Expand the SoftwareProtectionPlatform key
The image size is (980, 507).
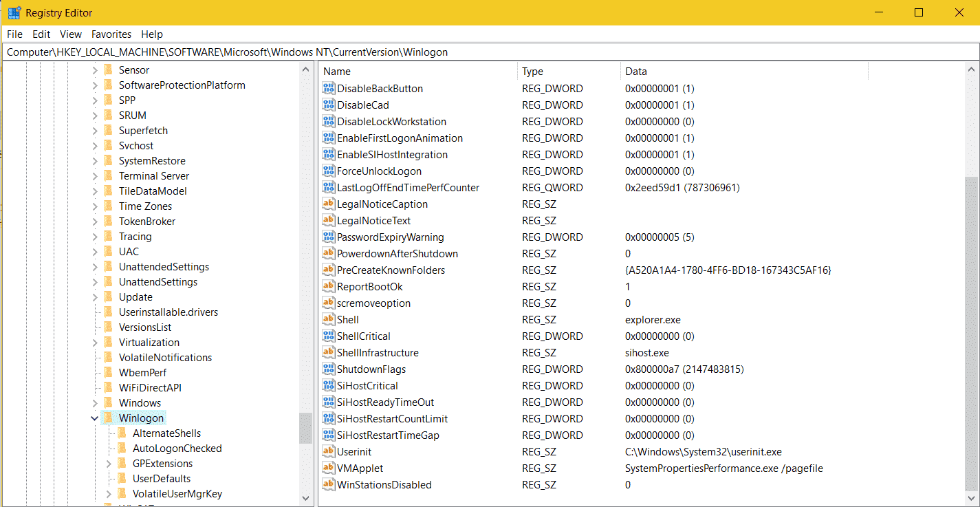click(94, 85)
